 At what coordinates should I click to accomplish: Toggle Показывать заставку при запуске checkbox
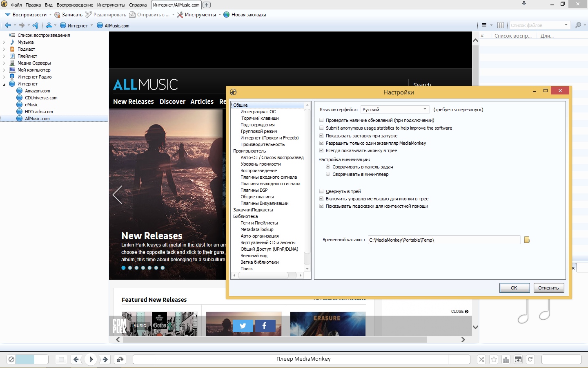(321, 136)
